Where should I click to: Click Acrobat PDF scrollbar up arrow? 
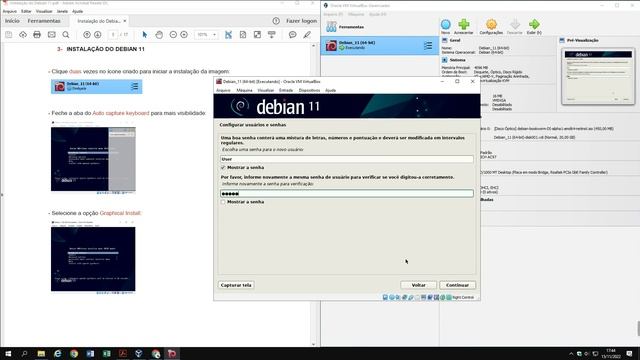click(x=313, y=46)
